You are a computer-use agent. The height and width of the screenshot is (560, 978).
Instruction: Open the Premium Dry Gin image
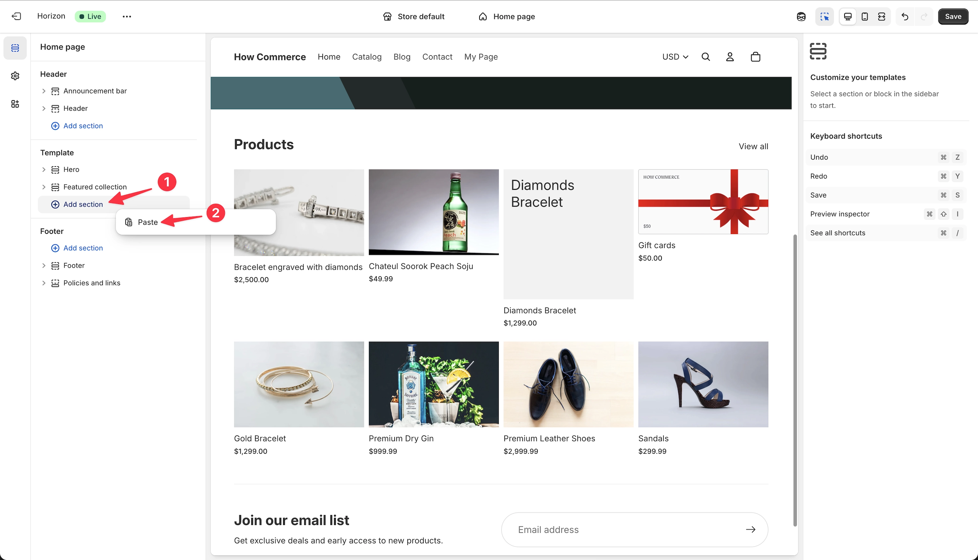click(x=434, y=384)
